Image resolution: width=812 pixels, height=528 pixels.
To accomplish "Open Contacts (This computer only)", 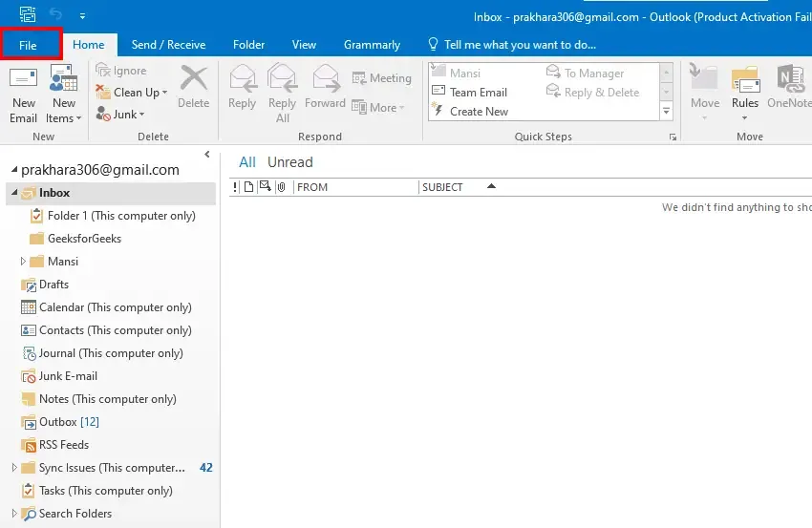I will [x=106, y=330].
